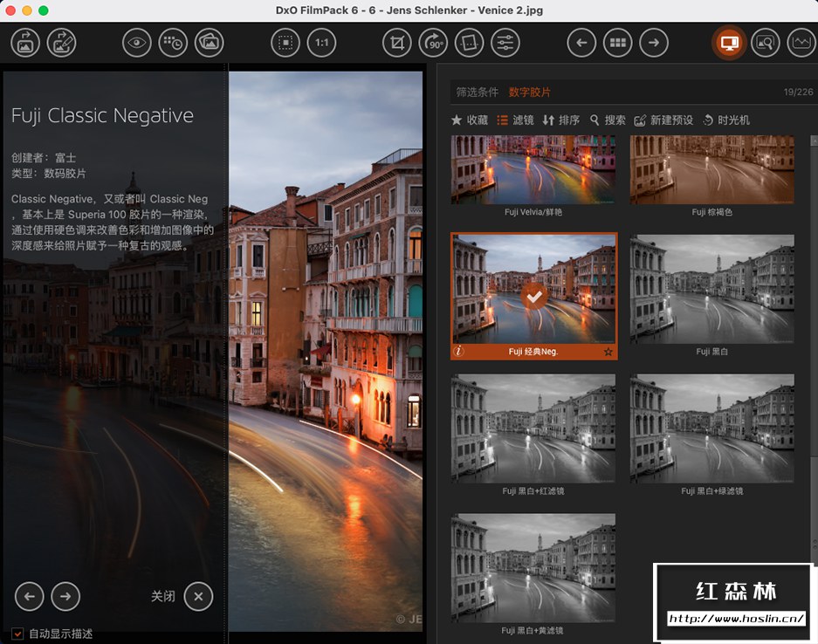
Task: Click the crop tool icon
Action: [x=396, y=42]
